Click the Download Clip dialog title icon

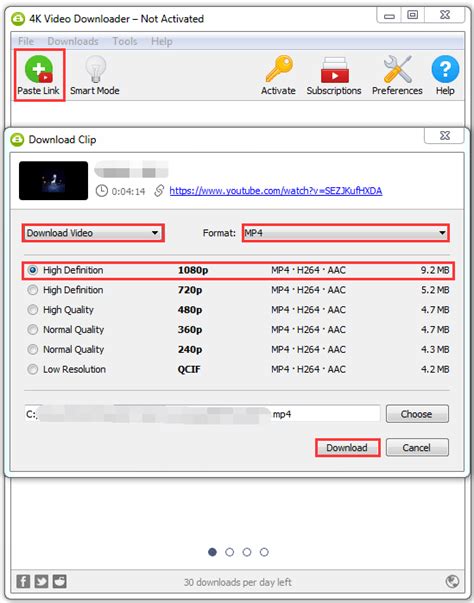click(x=17, y=140)
